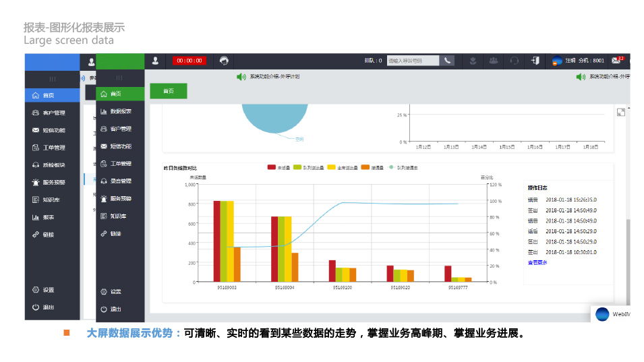
Task: Click date label 1月18日 on top chart
Action: [x=591, y=147]
